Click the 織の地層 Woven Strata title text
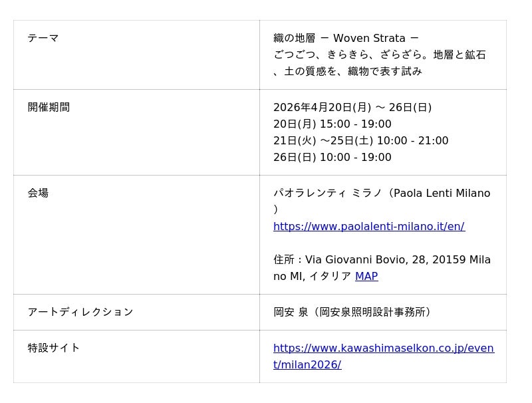The height and width of the screenshot is (403, 532). coord(346,38)
